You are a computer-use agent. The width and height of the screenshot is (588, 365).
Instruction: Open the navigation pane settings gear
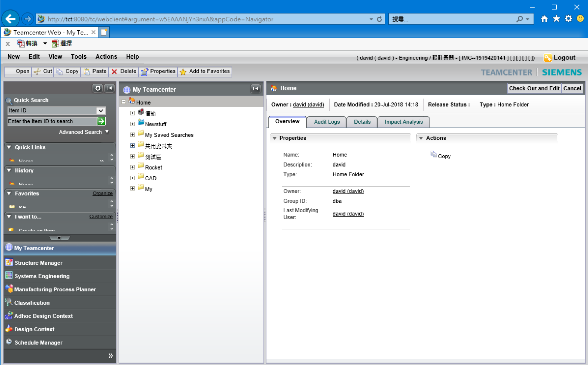tap(98, 88)
